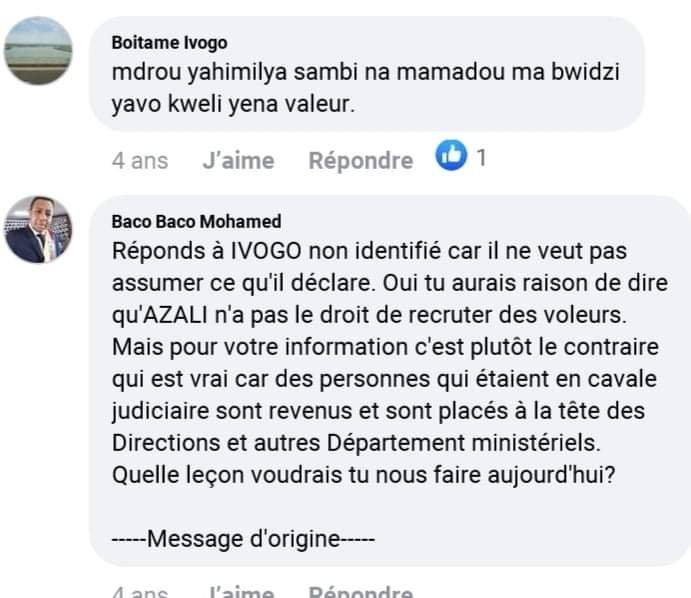691x598 pixels.
Task: Click the 4 ans timestamp below Baco's comment
Action: pos(140,592)
